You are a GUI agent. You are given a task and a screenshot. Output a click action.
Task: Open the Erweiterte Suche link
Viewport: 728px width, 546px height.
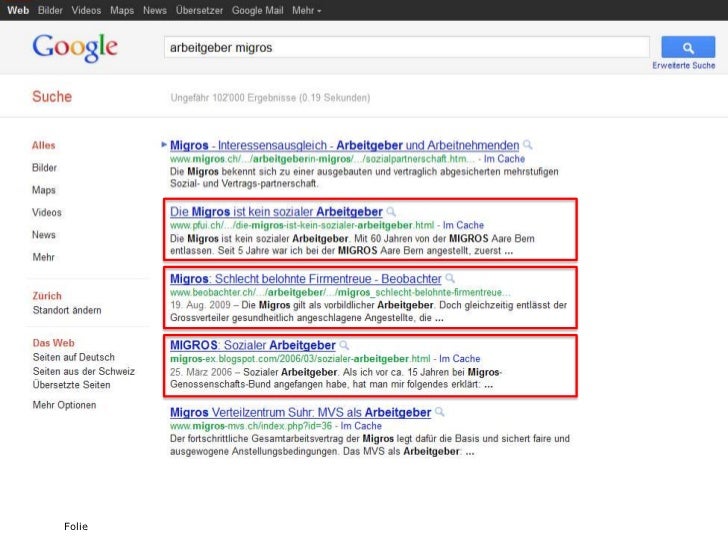click(x=683, y=65)
